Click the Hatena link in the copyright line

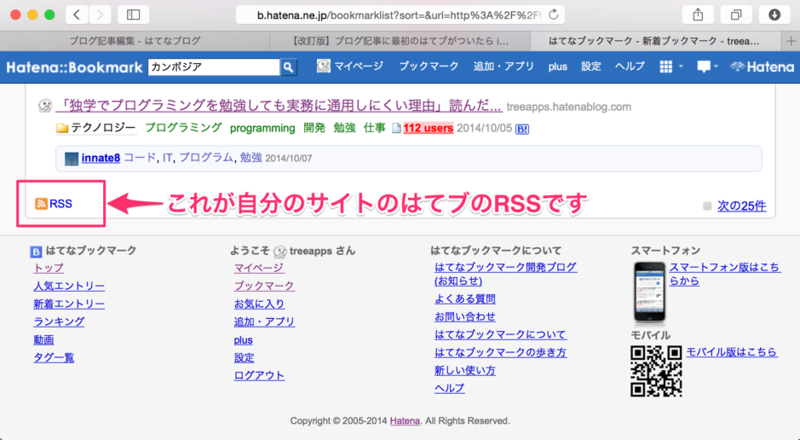(x=405, y=421)
